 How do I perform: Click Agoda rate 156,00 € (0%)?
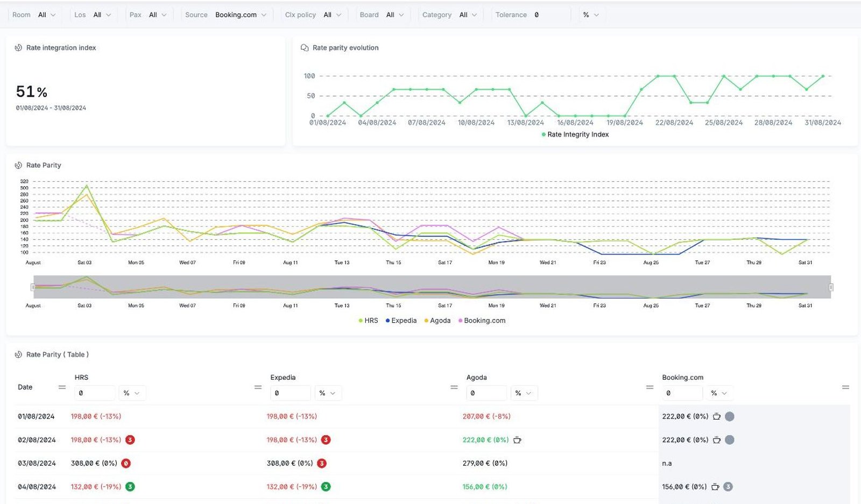pos(485,487)
